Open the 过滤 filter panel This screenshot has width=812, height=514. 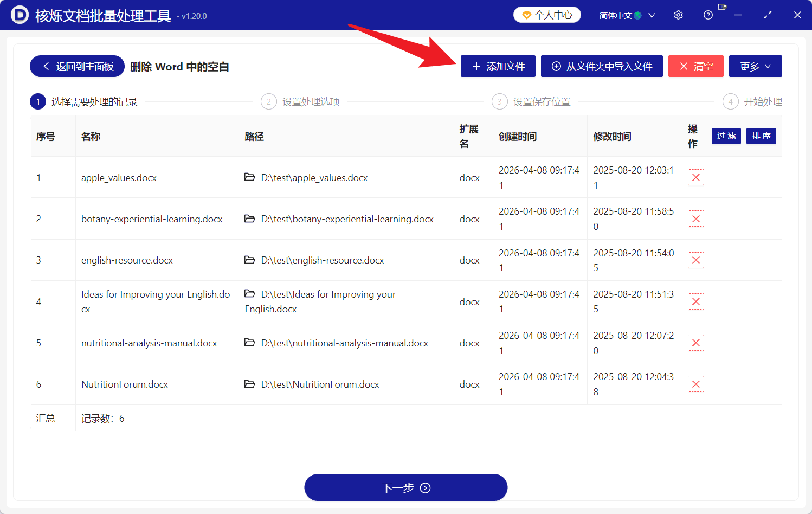(726, 136)
